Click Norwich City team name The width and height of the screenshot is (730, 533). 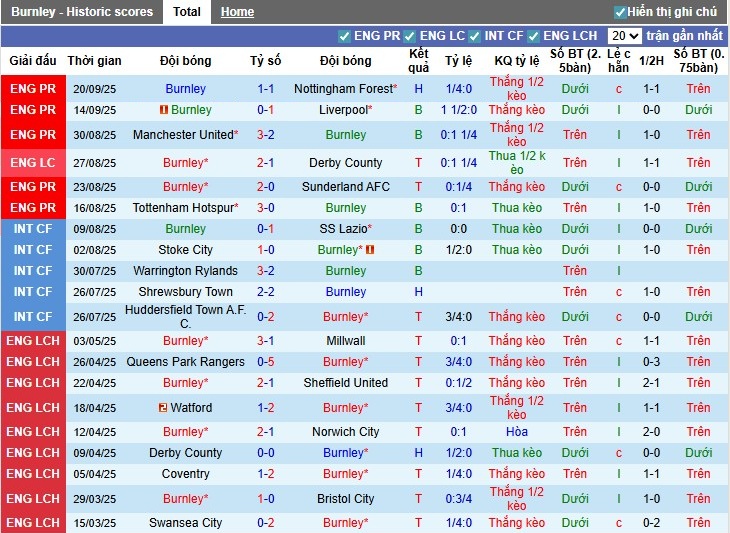pos(345,432)
